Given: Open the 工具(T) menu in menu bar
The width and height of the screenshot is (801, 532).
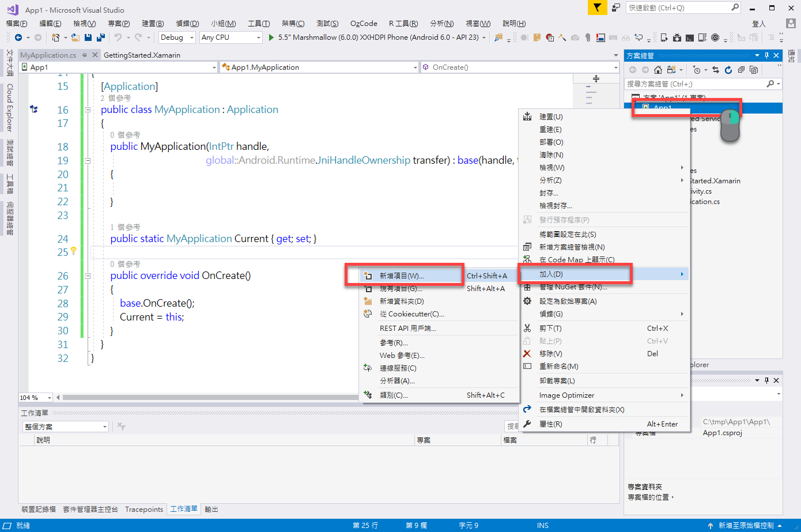Looking at the screenshot, I should point(259,23).
